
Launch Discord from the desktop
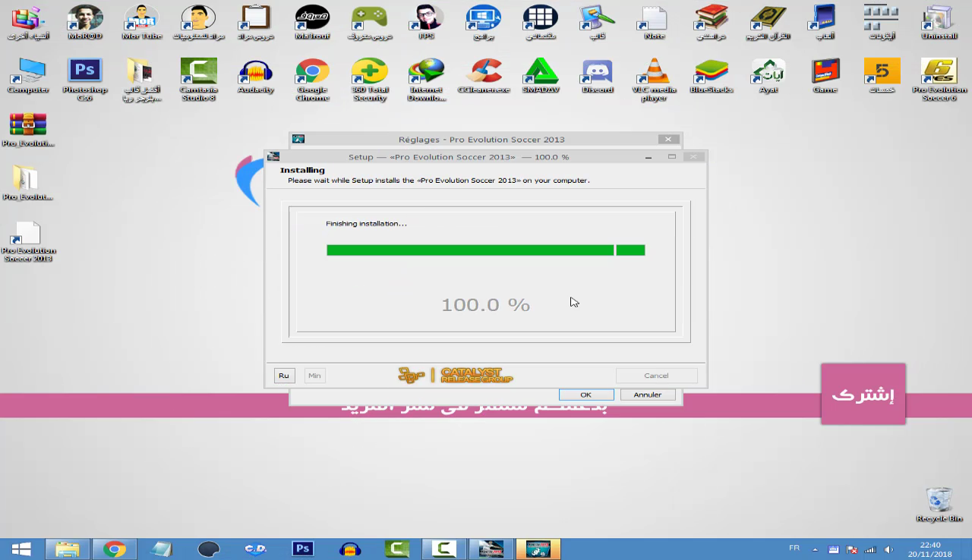[597, 76]
